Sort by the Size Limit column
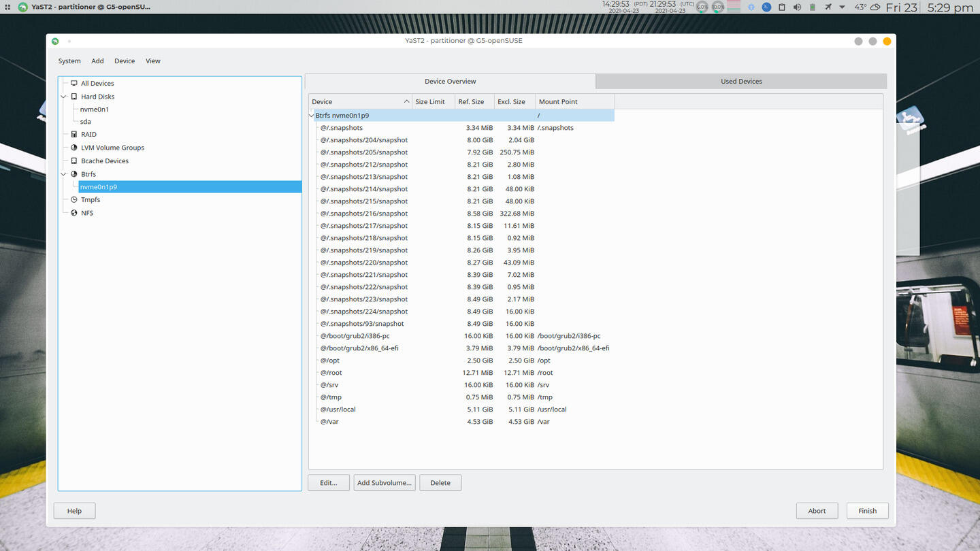980x551 pixels. (x=434, y=101)
